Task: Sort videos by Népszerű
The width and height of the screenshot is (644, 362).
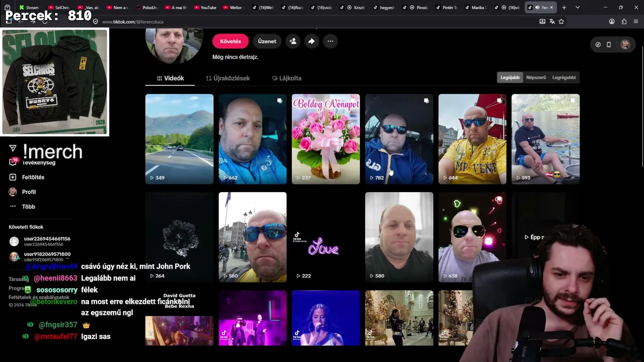Action: (536, 77)
